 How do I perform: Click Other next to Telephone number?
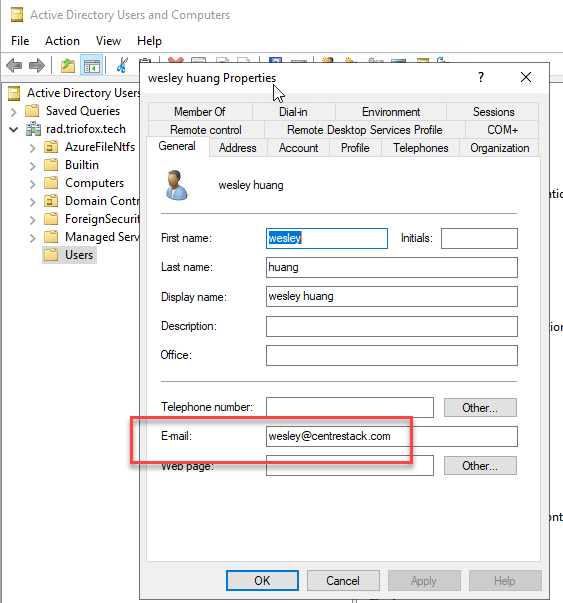480,408
